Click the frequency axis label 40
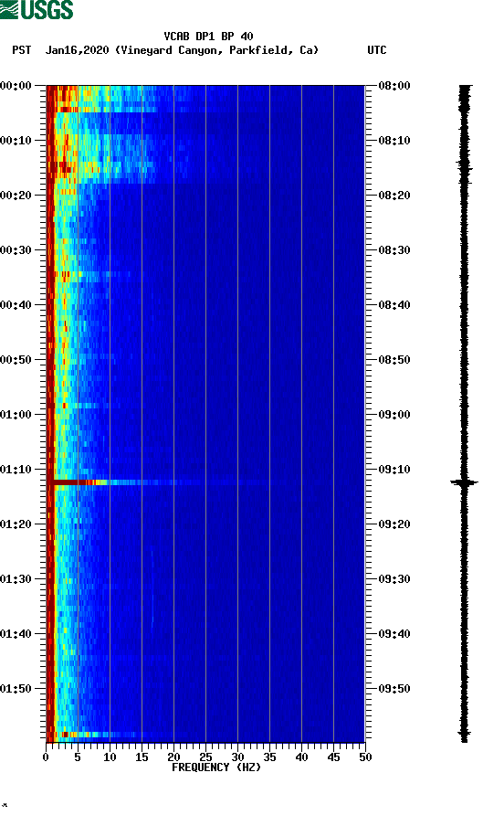Screen dimensions: 504x815 [302, 757]
